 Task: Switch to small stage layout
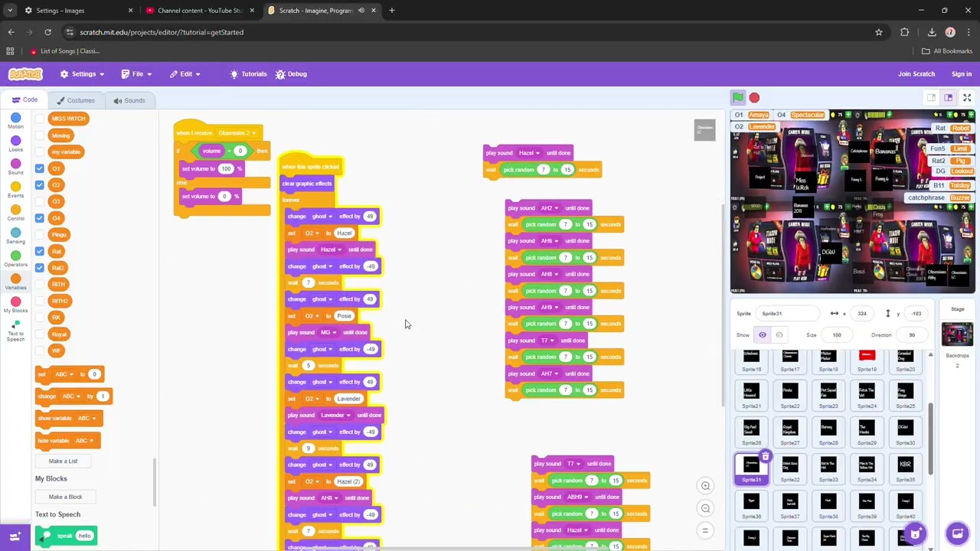pyautogui.click(x=931, y=98)
